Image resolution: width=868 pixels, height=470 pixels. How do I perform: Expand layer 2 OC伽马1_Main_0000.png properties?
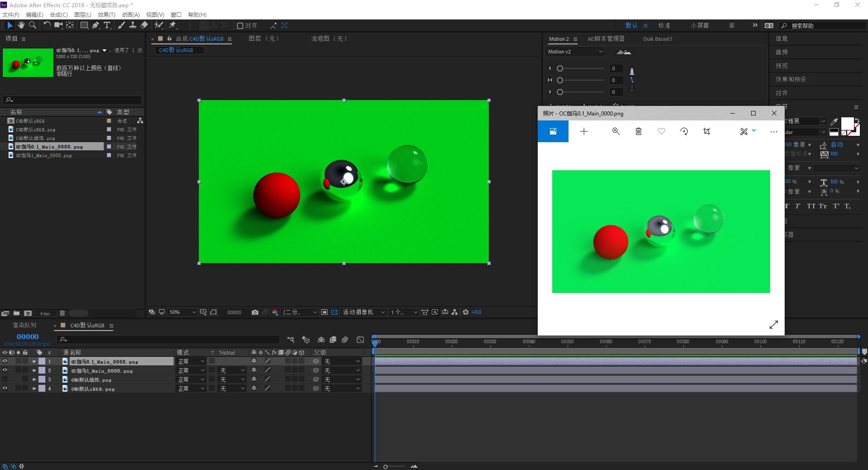[34, 371]
